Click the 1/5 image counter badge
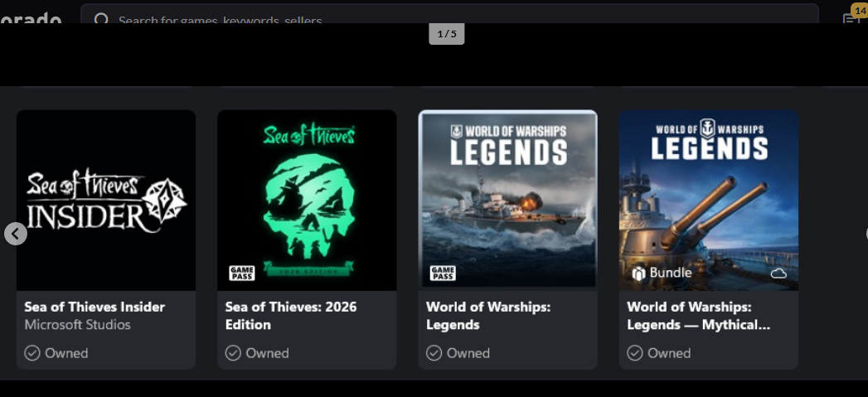This screenshot has height=397, width=868. pos(447,34)
